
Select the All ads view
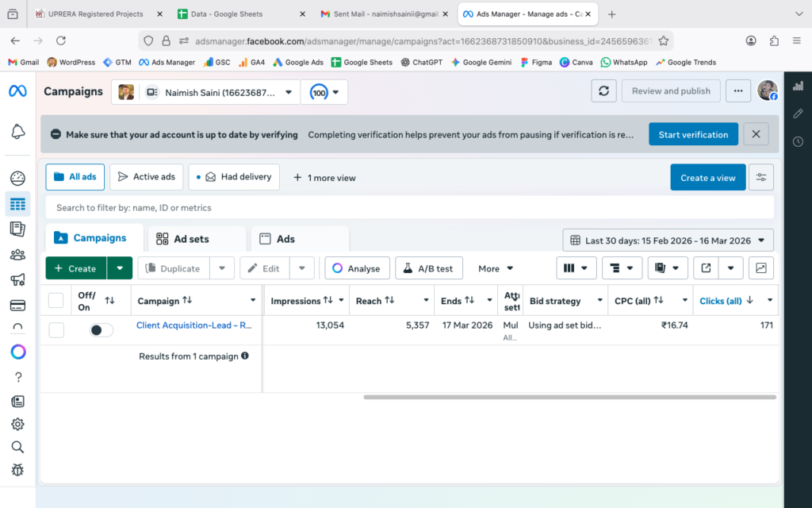(75, 177)
